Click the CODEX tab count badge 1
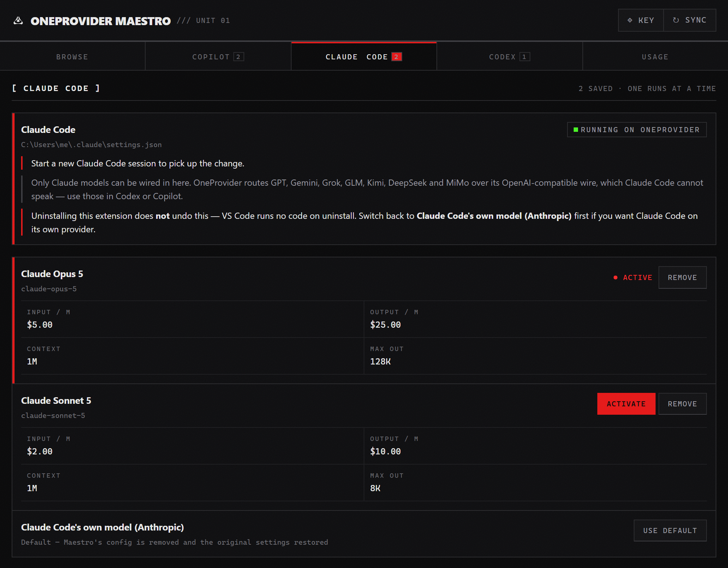The height and width of the screenshot is (568, 728). [525, 57]
